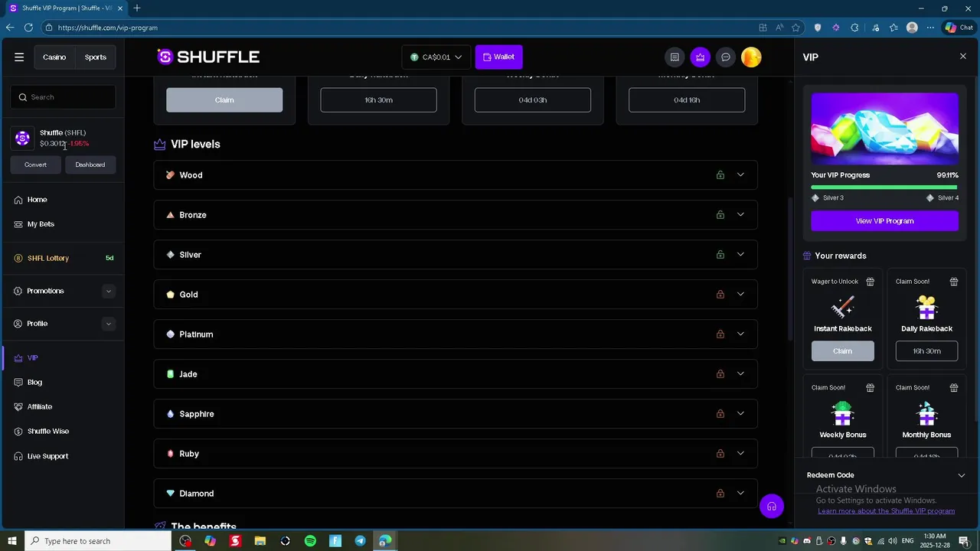Viewport: 980px width, 551px height.
Task: Click the Diamond level locked padlock icon
Action: pos(720,494)
